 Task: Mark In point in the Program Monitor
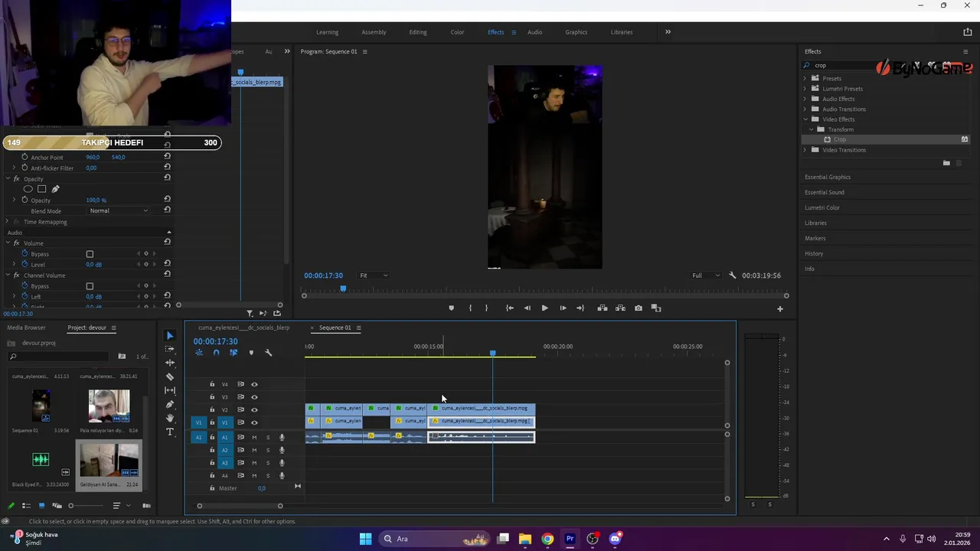(x=470, y=308)
